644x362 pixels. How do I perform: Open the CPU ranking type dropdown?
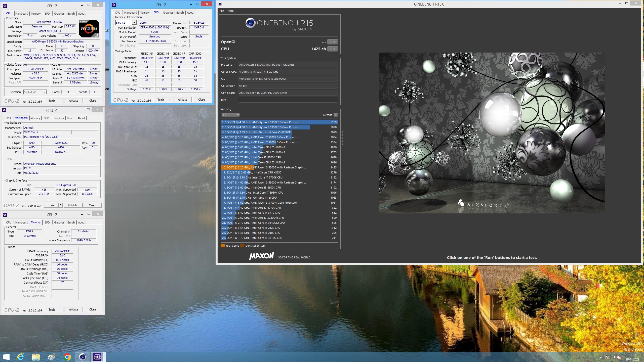click(231, 115)
